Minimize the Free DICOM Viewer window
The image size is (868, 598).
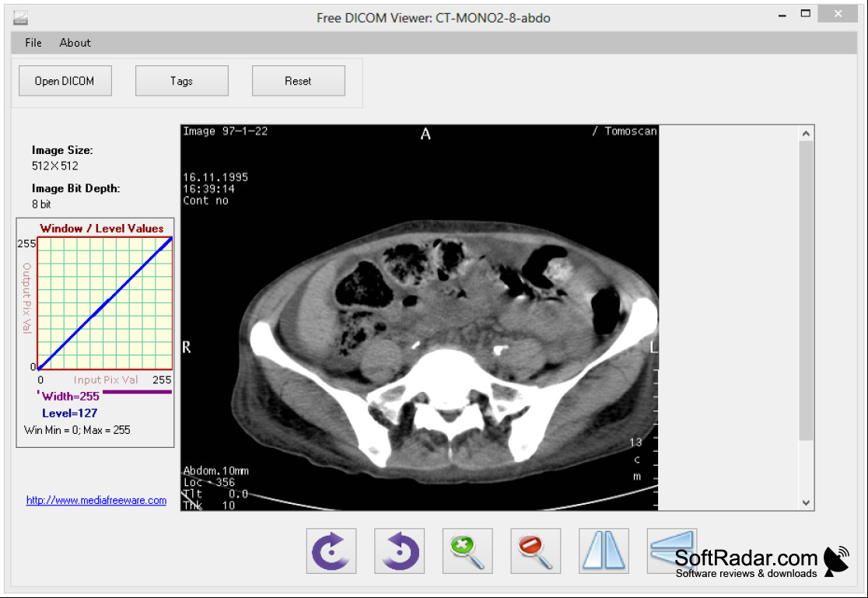pyautogui.click(x=782, y=14)
